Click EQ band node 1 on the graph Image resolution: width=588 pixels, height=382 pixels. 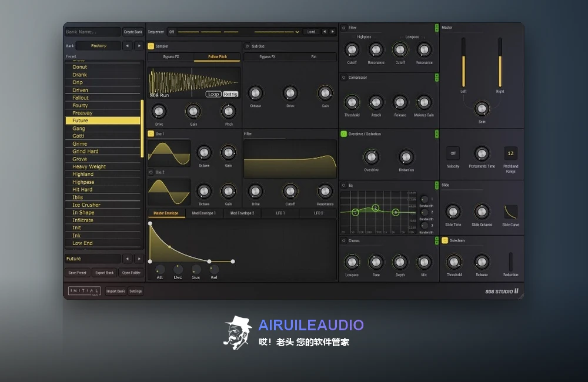click(x=356, y=213)
